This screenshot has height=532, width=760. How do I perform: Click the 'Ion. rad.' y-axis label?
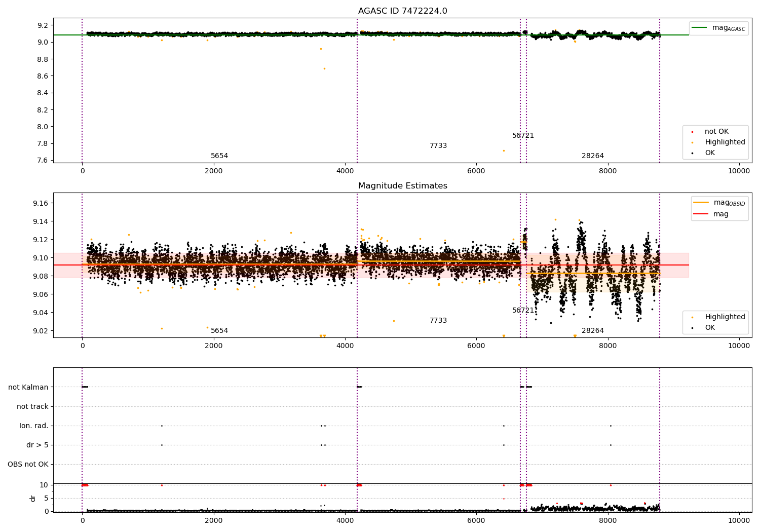(33, 426)
